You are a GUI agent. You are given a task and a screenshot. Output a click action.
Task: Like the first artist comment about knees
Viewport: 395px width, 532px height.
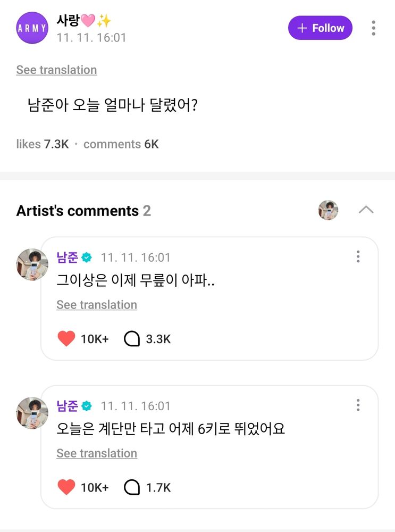pyautogui.click(x=66, y=339)
